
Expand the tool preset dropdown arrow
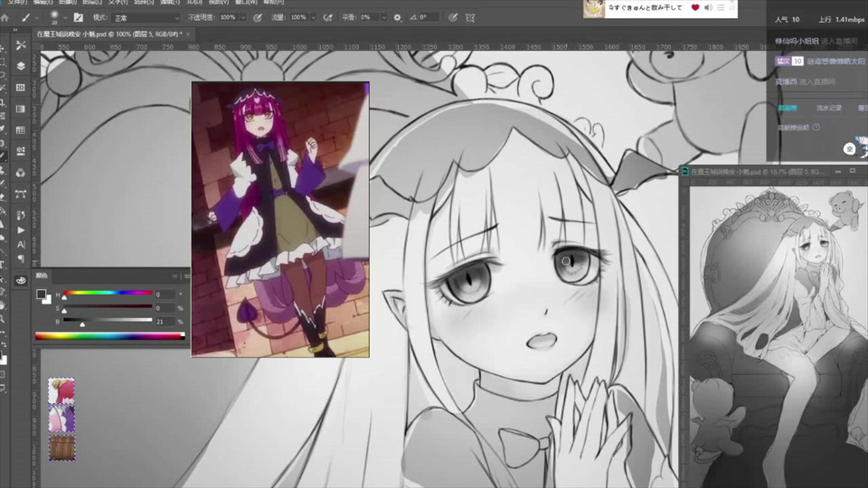pyautogui.click(x=37, y=18)
